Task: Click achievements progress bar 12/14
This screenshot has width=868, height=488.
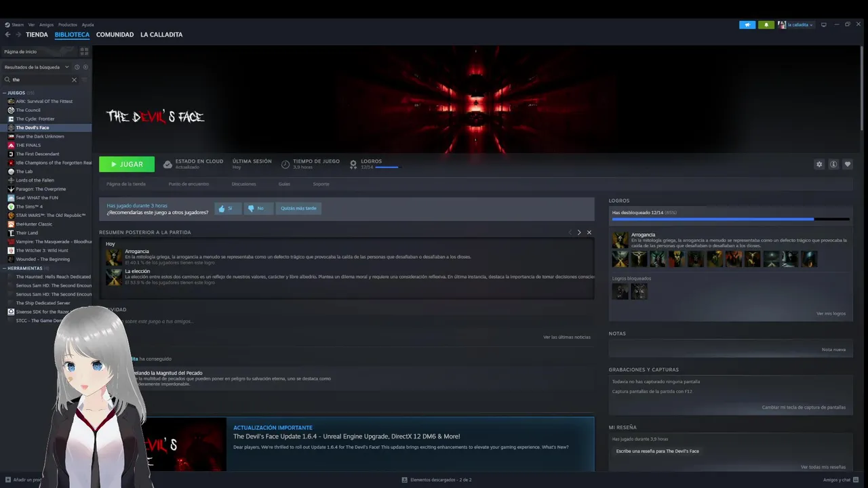Action: coord(730,219)
